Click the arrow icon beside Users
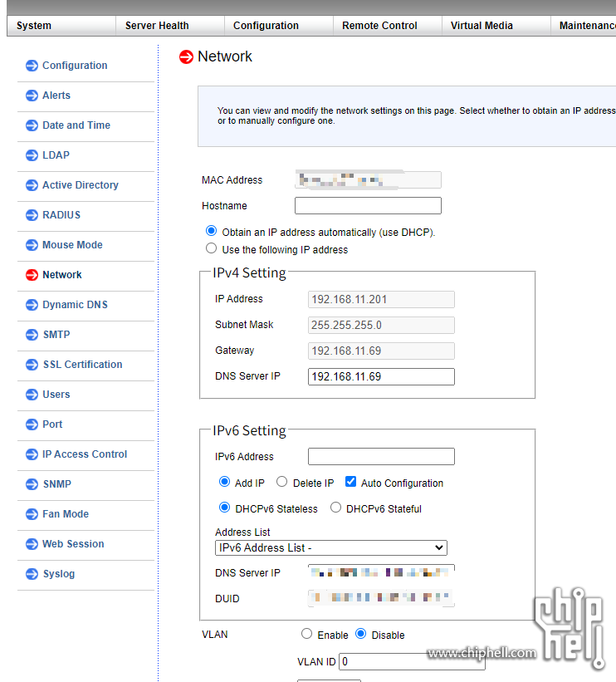Viewport: 616px width, 682px height. click(x=32, y=395)
